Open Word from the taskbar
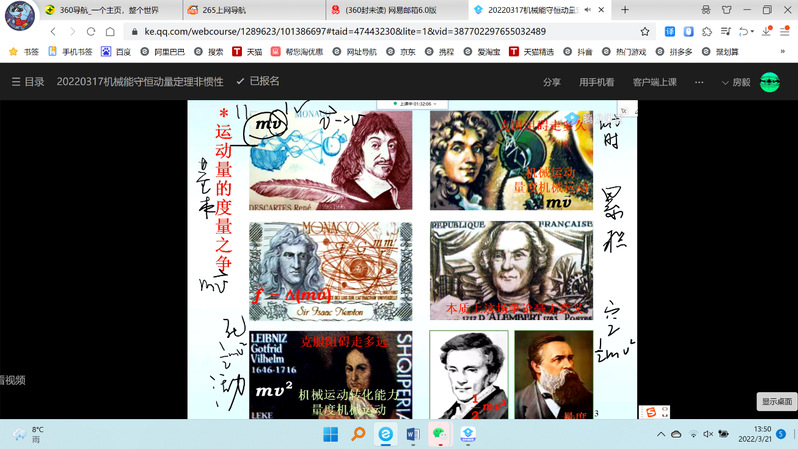Image resolution: width=798 pixels, height=449 pixels. point(412,434)
